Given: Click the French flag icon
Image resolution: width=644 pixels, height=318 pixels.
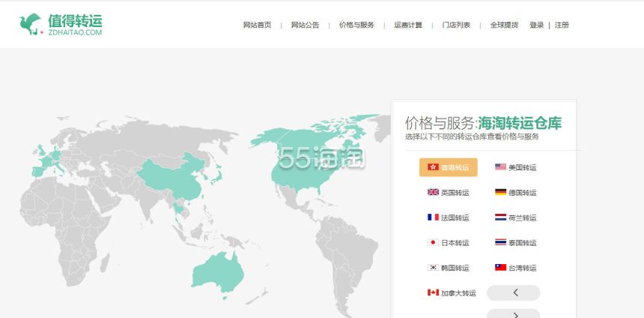Looking at the screenshot, I should pos(433,217).
